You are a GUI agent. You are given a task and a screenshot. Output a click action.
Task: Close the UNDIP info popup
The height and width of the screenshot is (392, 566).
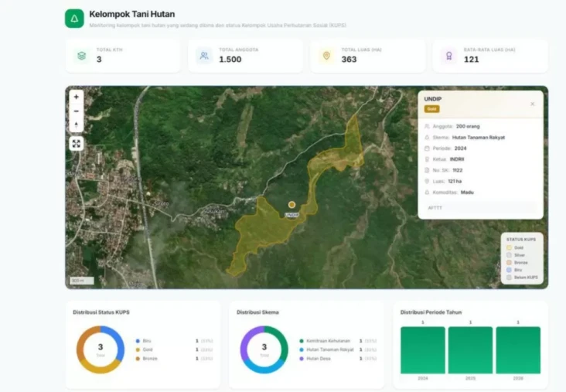coord(533,104)
